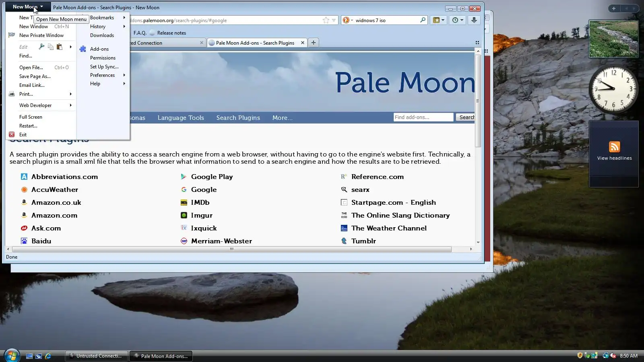644x362 pixels.
Task: Open the address bar history dropdown arrow
Action: 334,20
